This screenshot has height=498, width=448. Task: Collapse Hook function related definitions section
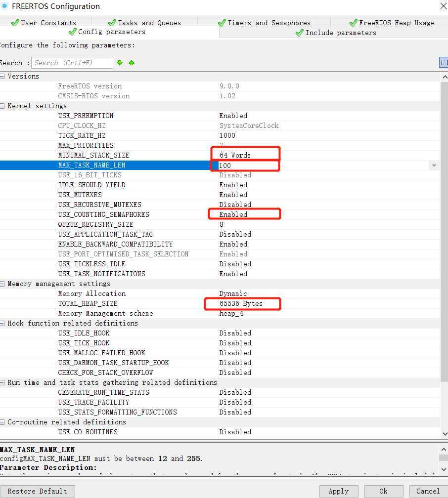point(2,323)
